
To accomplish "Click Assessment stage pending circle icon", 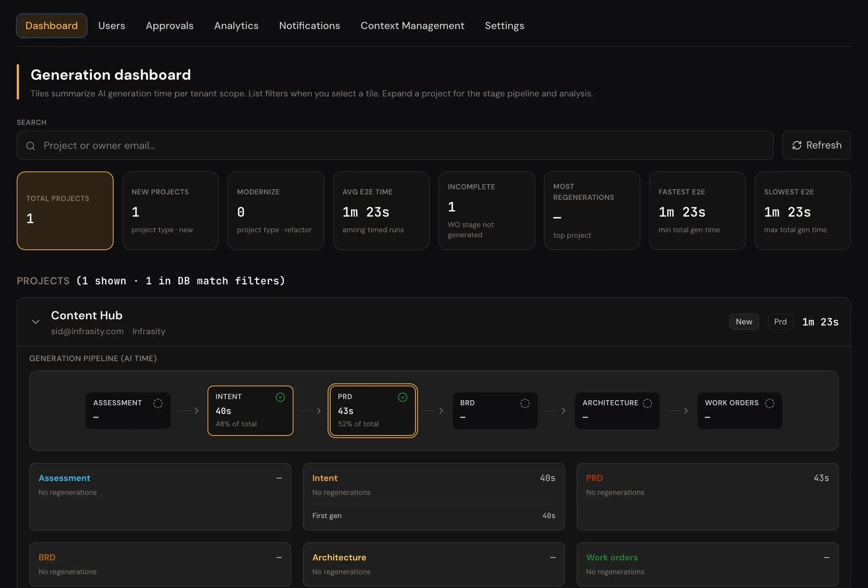I will (158, 403).
